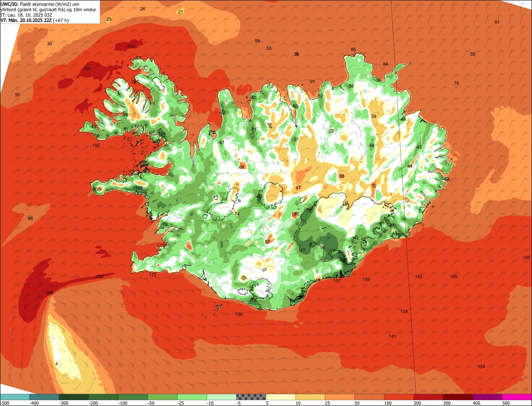Click the flux value 4 in the yellow patch

click(57, 364)
